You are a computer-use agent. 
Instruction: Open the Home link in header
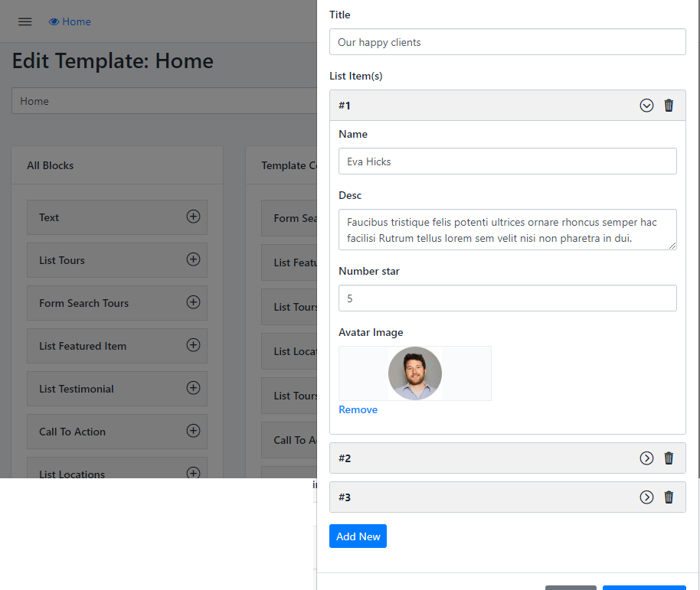tap(77, 21)
